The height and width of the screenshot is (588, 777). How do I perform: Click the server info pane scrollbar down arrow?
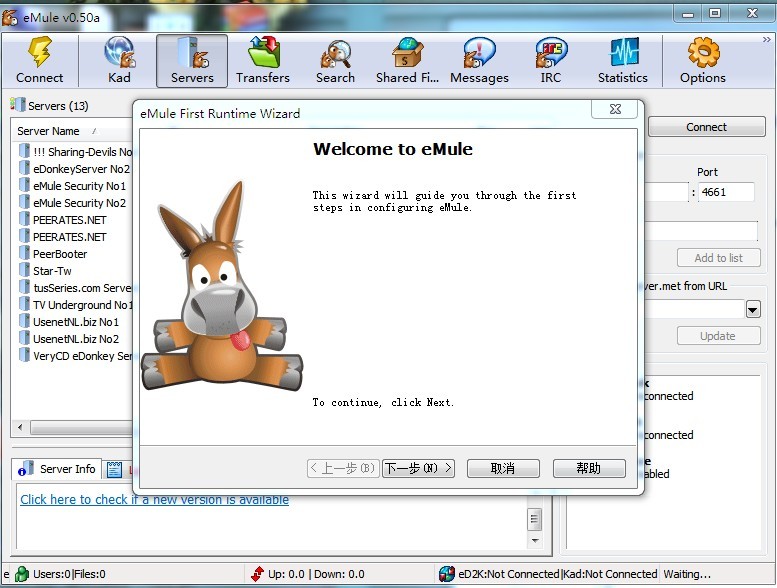coord(535,540)
